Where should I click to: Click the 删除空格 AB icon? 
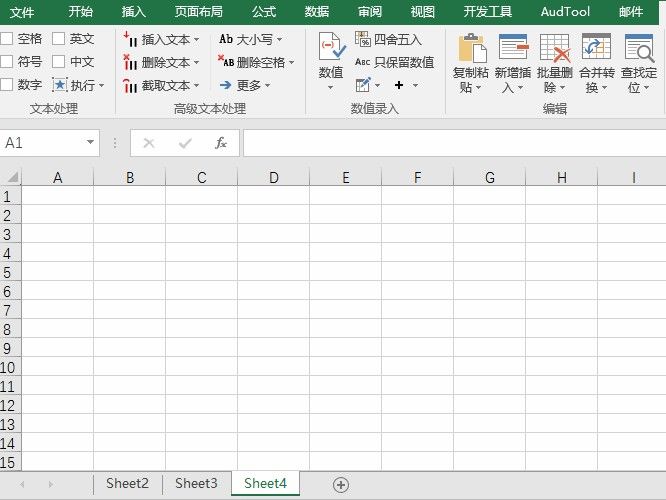click(x=226, y=61)
